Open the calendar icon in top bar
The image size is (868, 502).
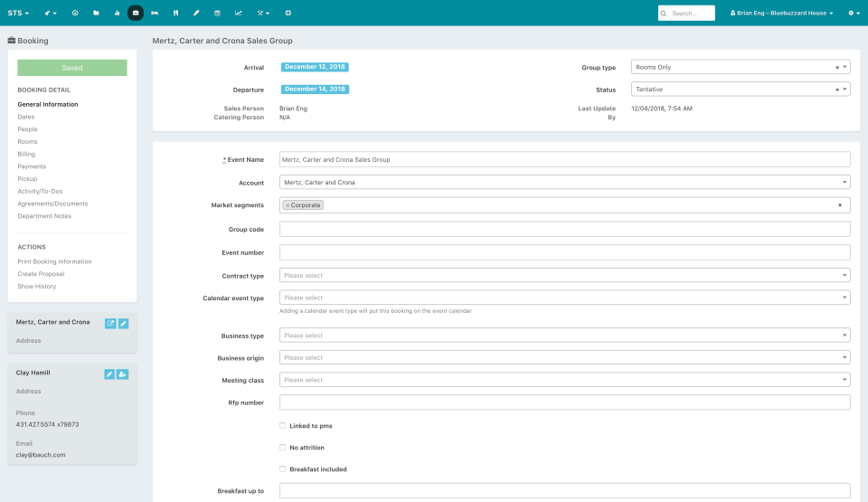pyautogui.click(x=217, y=13)
